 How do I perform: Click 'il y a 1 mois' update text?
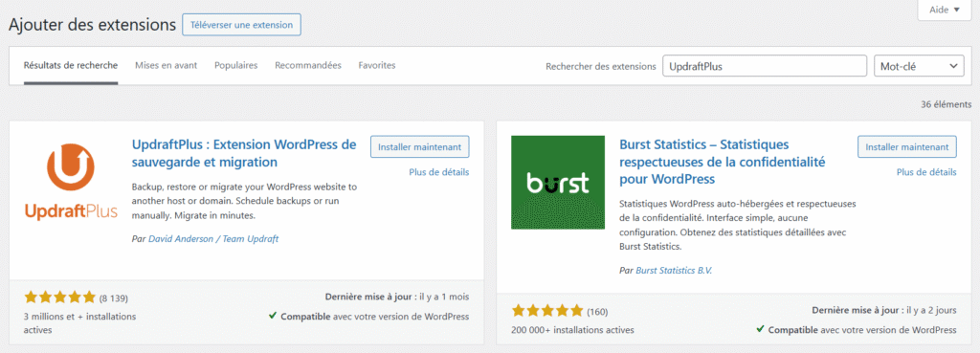click(445, 297)
